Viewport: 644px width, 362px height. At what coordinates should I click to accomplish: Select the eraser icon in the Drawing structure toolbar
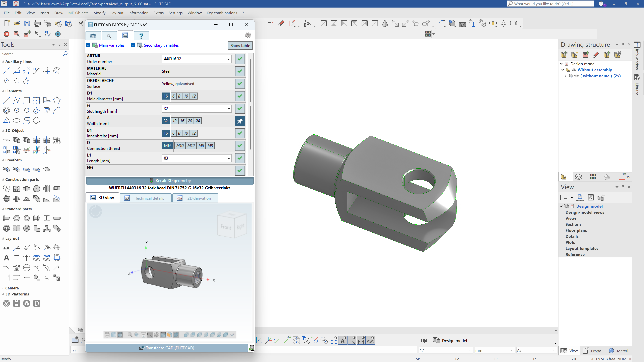coord(596,55)
